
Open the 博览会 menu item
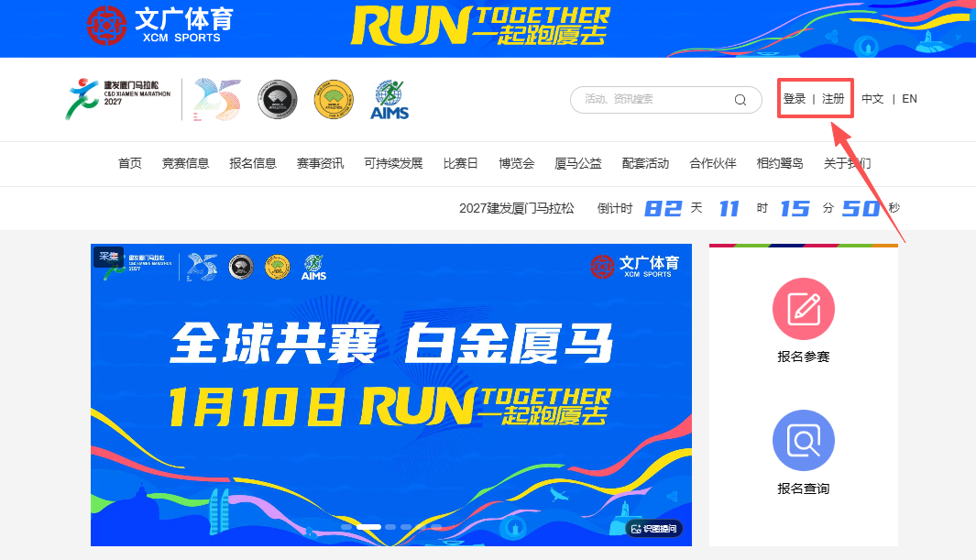[517, 163]
